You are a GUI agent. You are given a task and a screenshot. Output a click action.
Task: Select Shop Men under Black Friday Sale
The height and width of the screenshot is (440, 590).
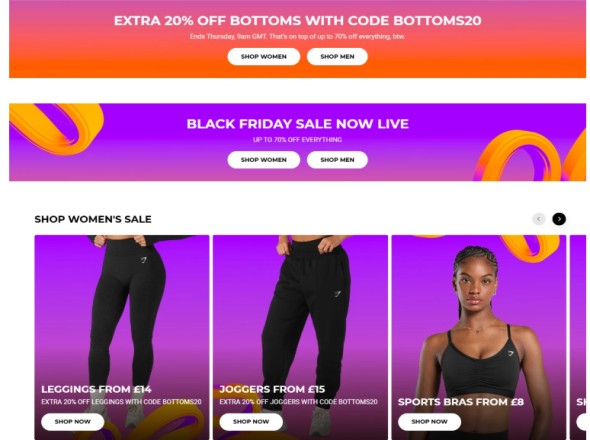point(337,160)
